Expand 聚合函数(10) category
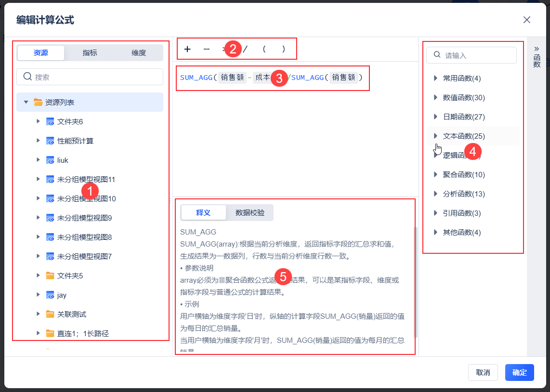550x392 pixels. coord(435,174)
